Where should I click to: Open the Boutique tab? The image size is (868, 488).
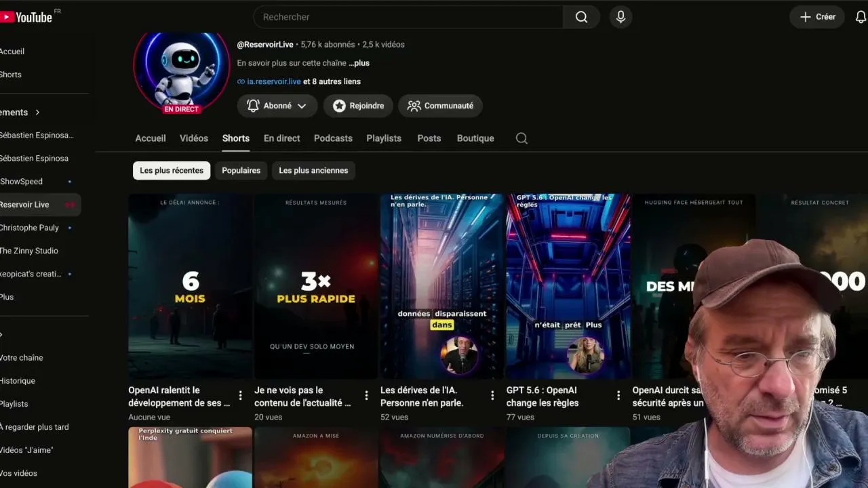475,138
